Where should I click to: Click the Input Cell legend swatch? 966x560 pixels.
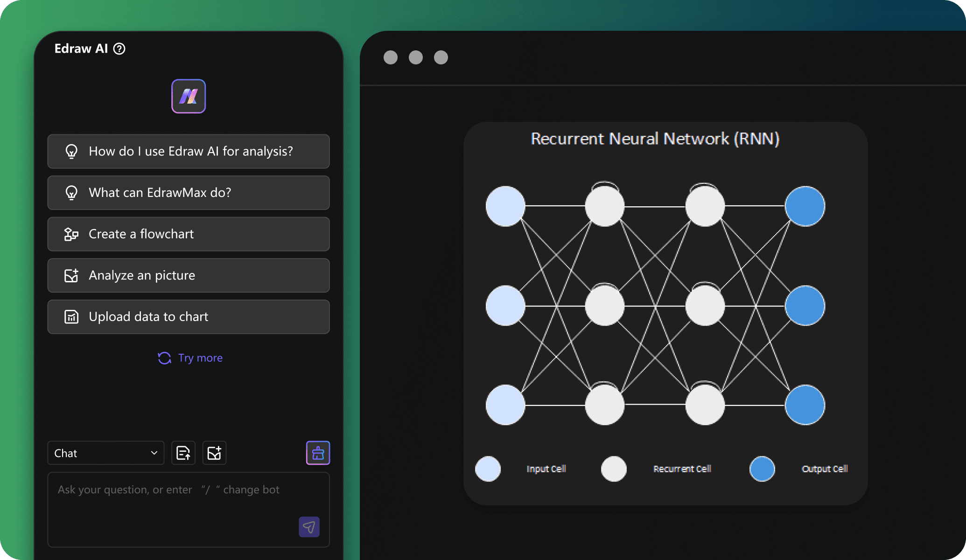point(488,469)
